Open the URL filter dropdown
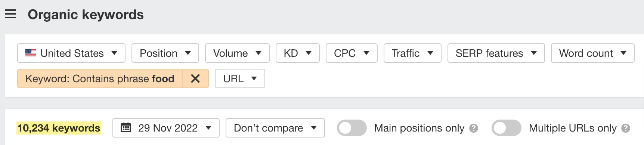 (240, 78)
